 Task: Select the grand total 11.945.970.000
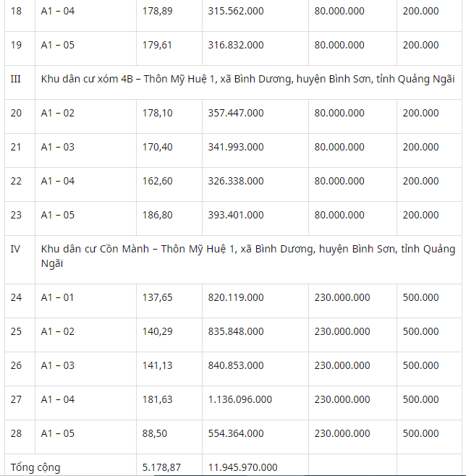point(242,467)
